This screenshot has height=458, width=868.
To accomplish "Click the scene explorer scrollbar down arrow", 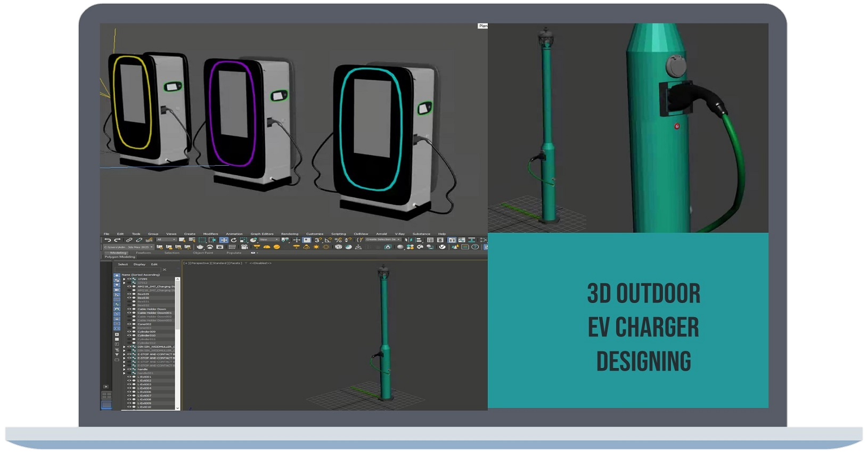I will [x=178, y=408].
